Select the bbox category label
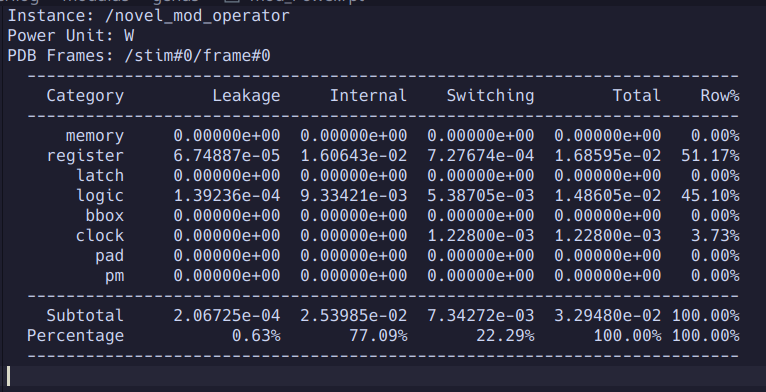Viewport: 766px width, 392px height. [105, 216]
